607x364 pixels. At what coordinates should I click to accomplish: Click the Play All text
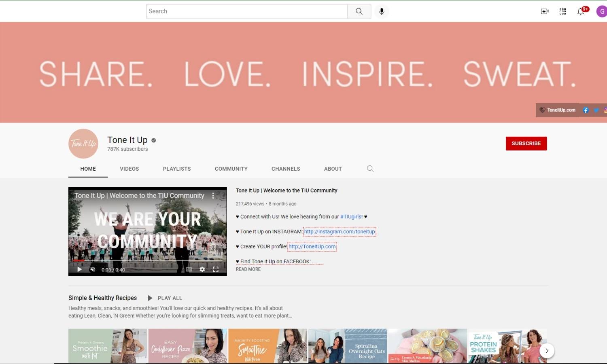tap(170, 298)
